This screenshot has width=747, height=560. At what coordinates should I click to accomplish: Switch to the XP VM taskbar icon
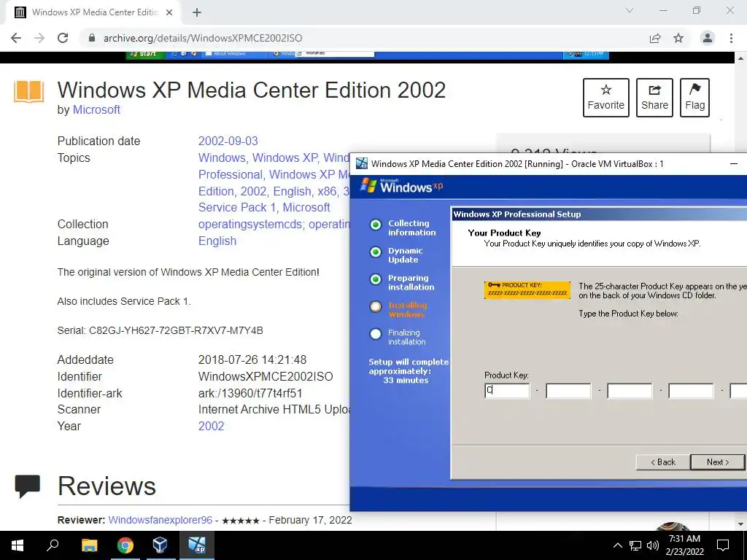[196, 545]
